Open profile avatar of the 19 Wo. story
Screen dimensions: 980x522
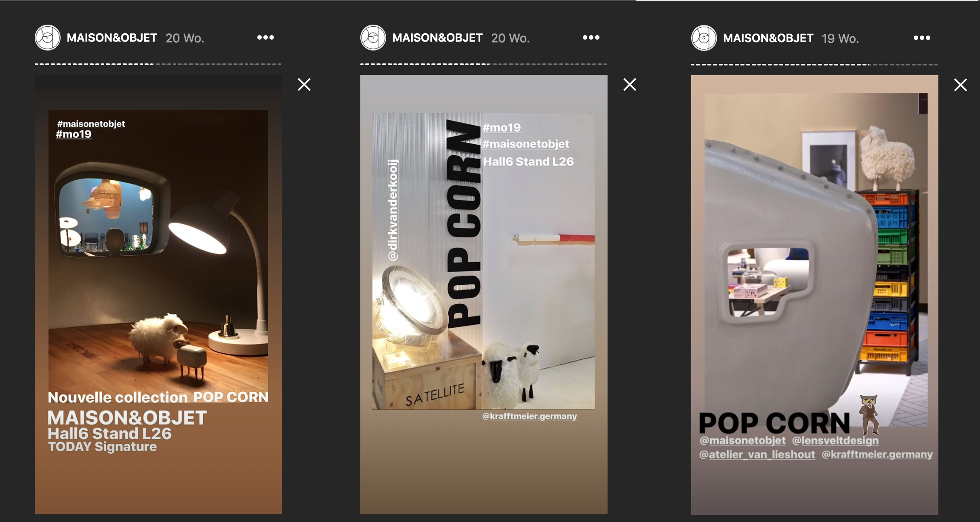[x=704, y=38]
